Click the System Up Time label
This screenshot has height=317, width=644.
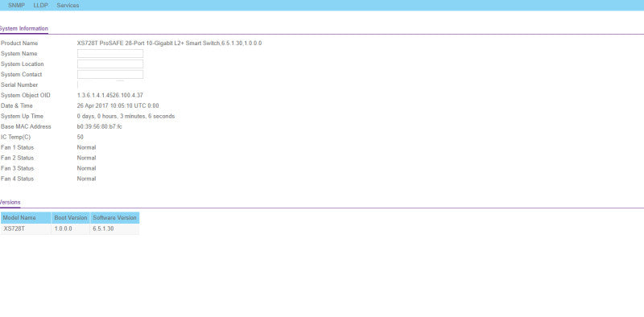point(22,116)
